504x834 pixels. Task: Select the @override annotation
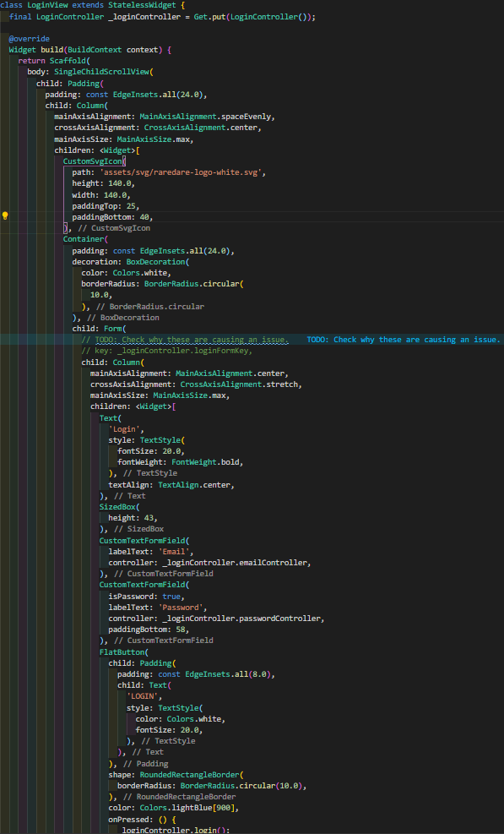point(30,39)
